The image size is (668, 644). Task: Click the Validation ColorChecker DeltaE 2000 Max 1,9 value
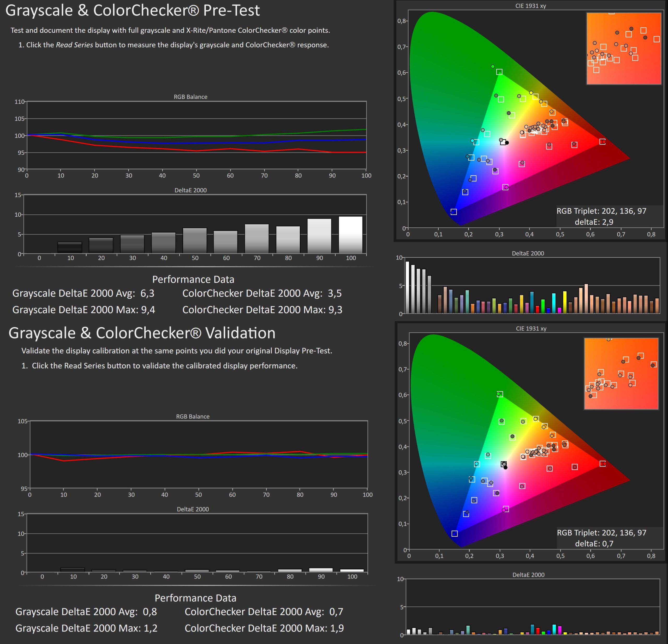coord(337,628)
